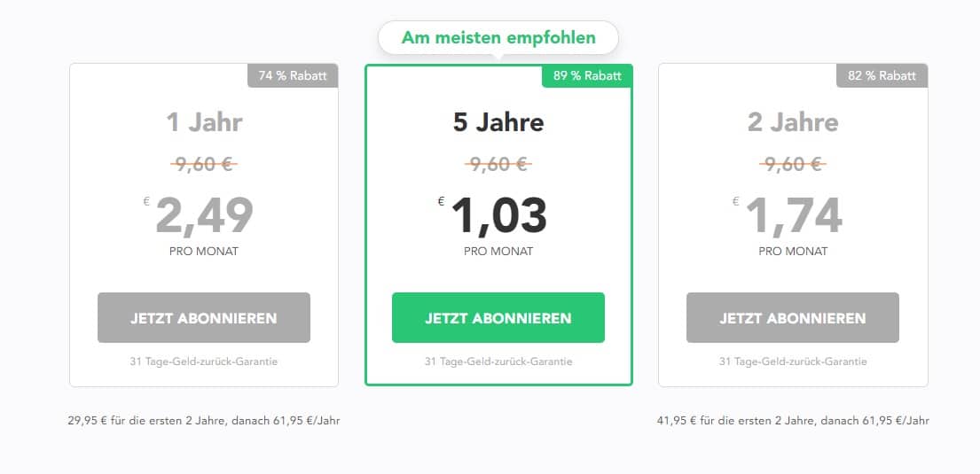Click the '29,95 € für die ersten 2 Jahre' footnote
Image resolution: width=980 pixels, height=474 pixels.
(x=204, y=421)
